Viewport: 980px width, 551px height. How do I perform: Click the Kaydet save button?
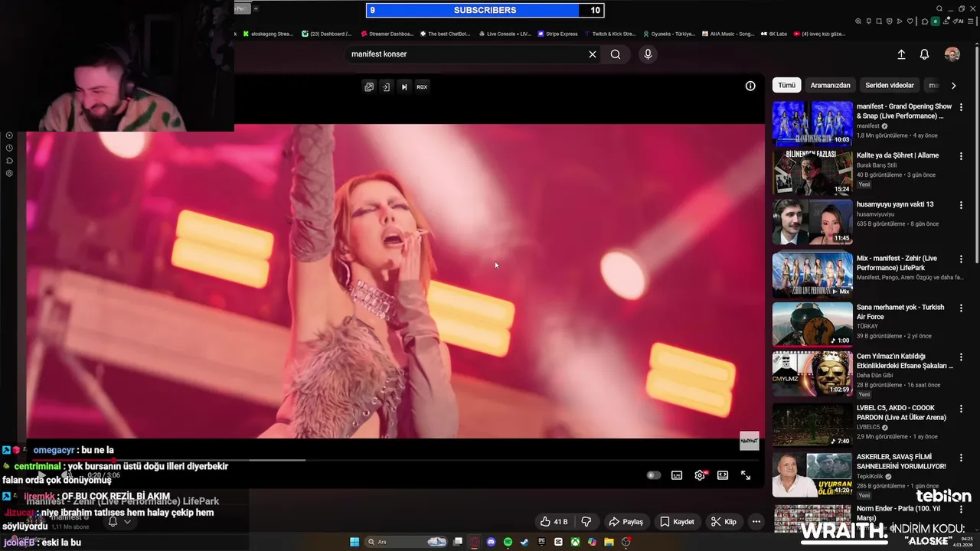pos(678,522)
